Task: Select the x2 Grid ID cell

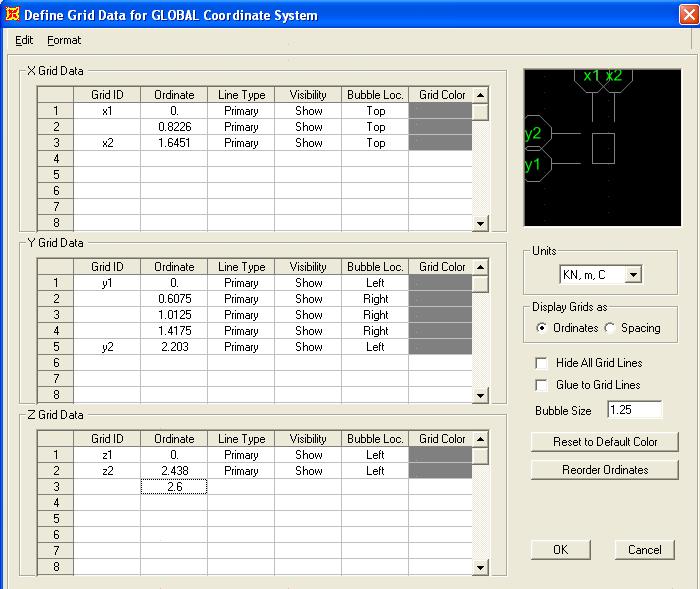Action: pyautogui.click(x=107, y=143)
